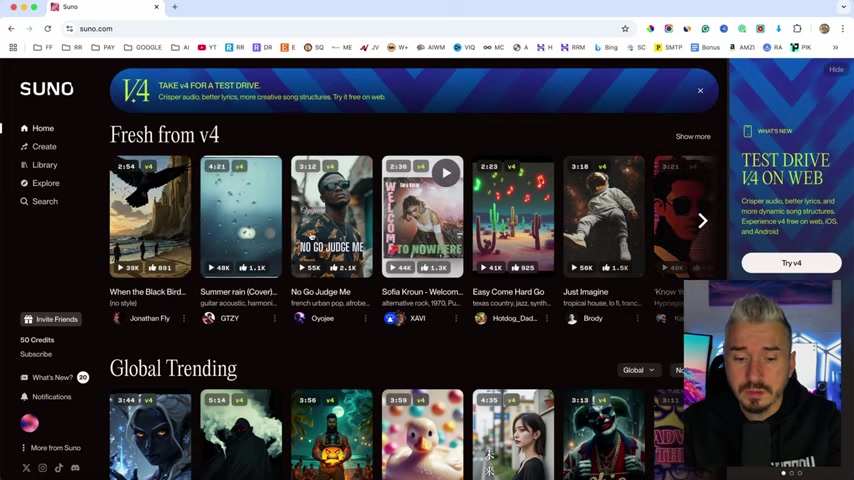Image resolution: width=854 pixels, height=480 pixels.
Task: Open a new browser tab
Action: 175,7
